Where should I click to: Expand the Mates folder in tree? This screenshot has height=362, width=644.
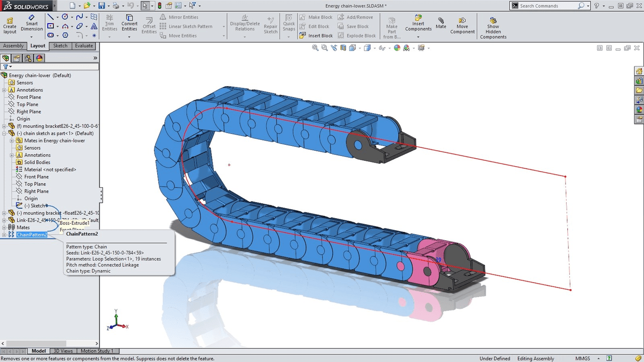pos(4,227)
